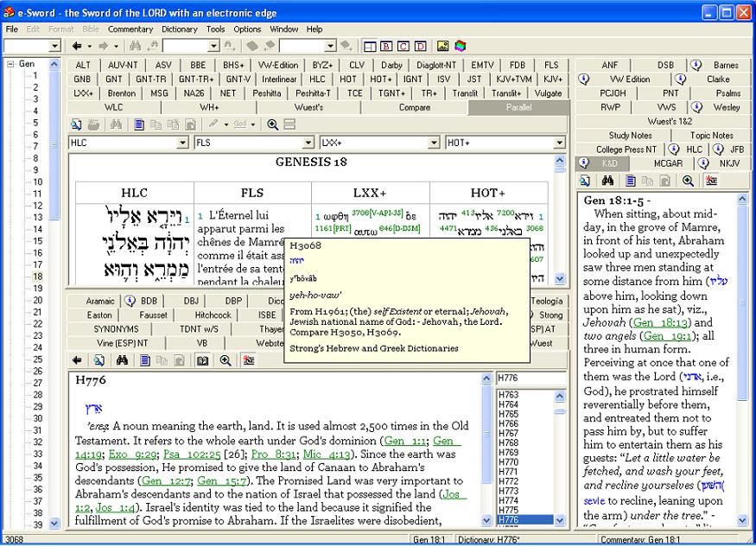This screenshot has height=547, width=756.
Task: Click the back arrow in the Dictionary toolbar
Action: point(77,359)
